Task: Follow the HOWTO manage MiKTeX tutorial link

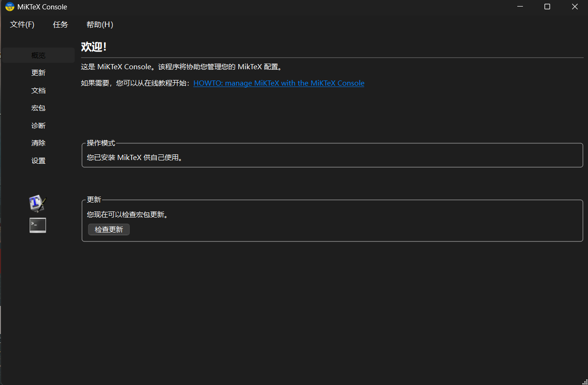Action: [x=279, y=83]
